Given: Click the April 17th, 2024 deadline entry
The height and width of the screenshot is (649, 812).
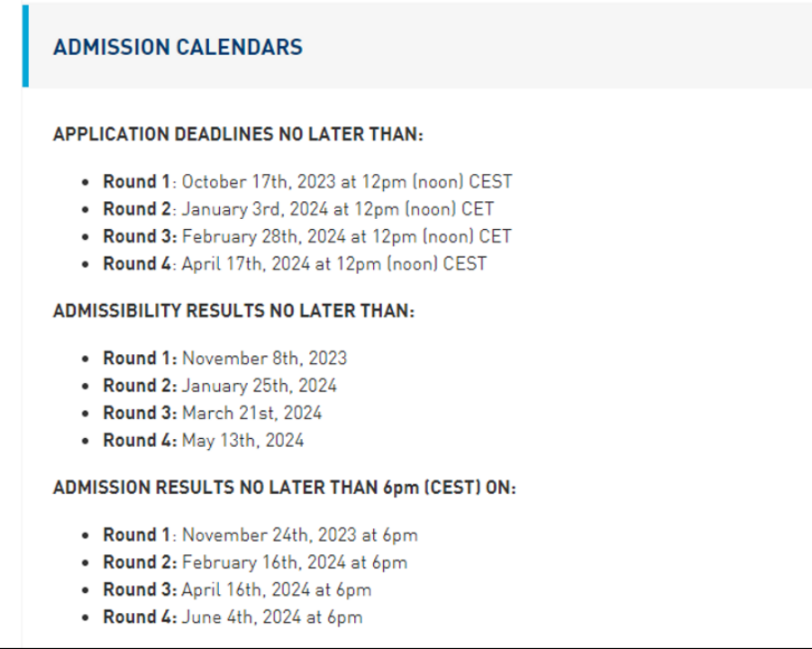Looking at the screenshot, I should click(x=334, y=264).
